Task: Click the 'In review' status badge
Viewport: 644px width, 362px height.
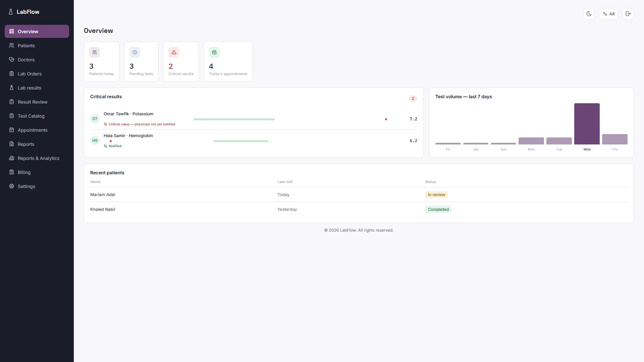Action: pos(436,195)
